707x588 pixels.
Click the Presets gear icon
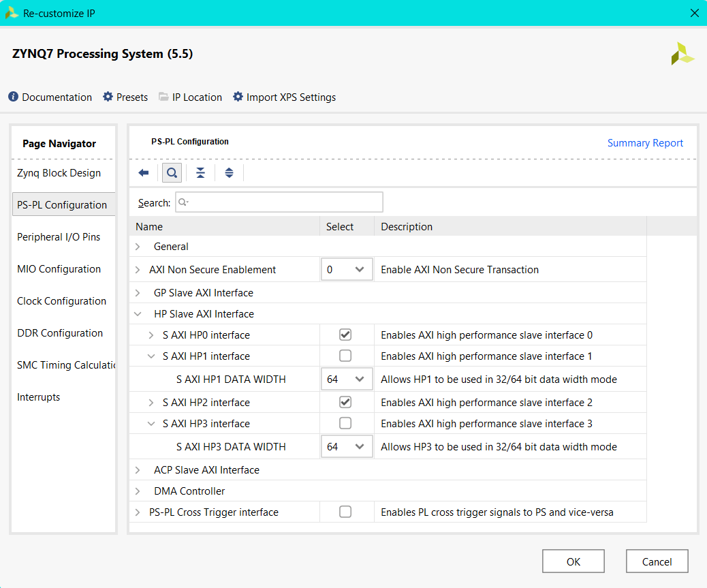point(108,97)
